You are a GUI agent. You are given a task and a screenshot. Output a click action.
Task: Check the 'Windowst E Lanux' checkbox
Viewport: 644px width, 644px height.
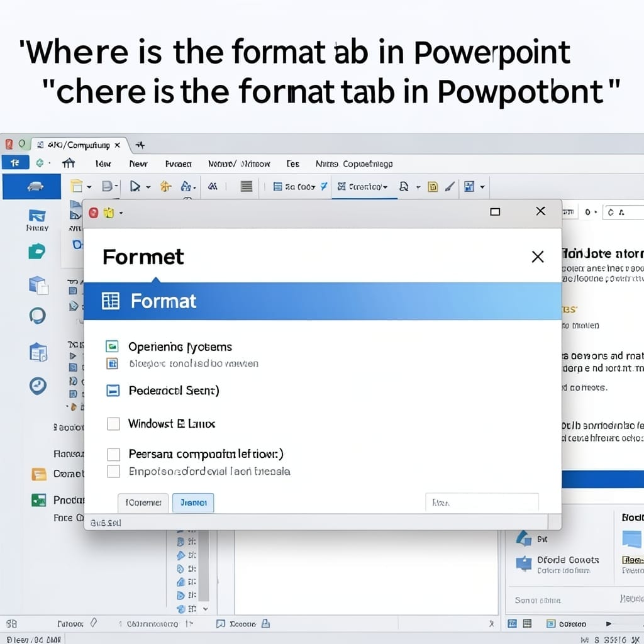coord(113,423)
